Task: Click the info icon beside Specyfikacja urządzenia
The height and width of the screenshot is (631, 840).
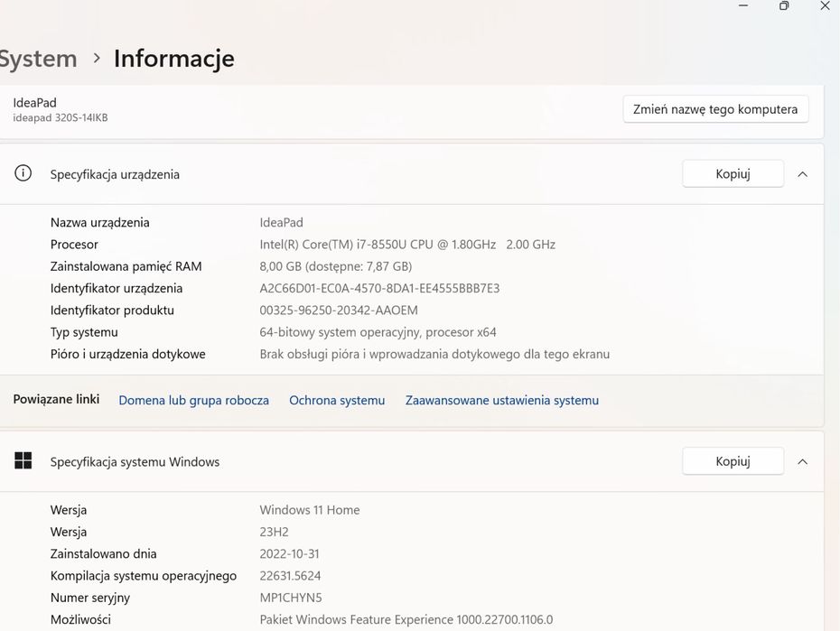Action: [23, 173]
